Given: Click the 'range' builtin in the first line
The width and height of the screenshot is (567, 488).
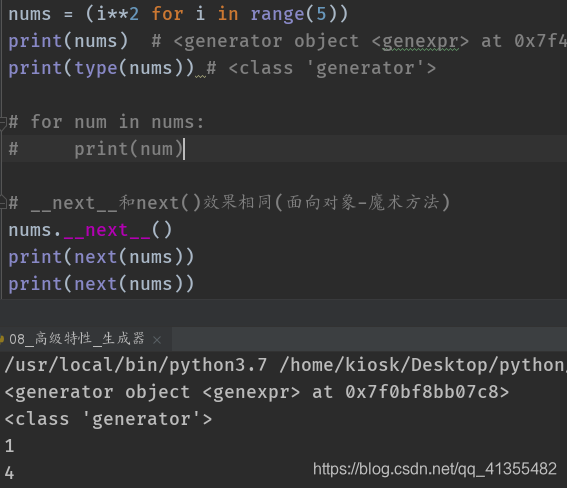Looking at the screenshot, I should pos(277,14).
